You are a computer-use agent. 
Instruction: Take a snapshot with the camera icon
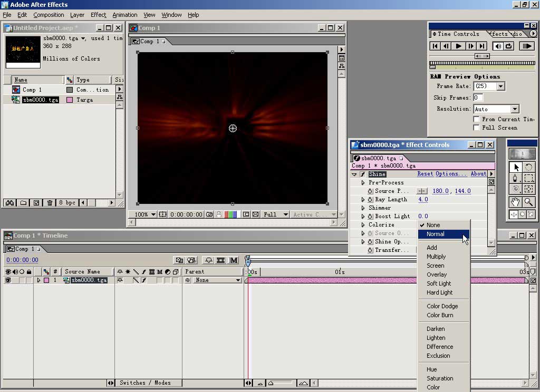209,214
